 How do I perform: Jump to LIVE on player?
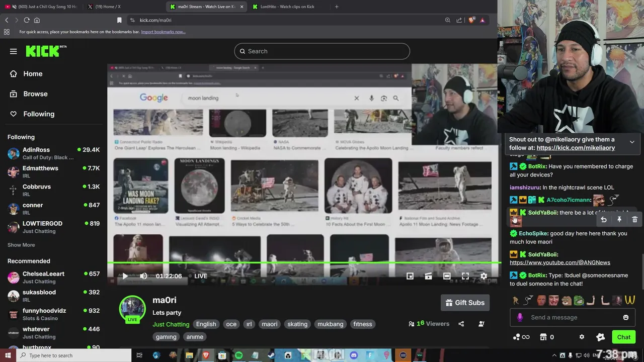point(201,276)
